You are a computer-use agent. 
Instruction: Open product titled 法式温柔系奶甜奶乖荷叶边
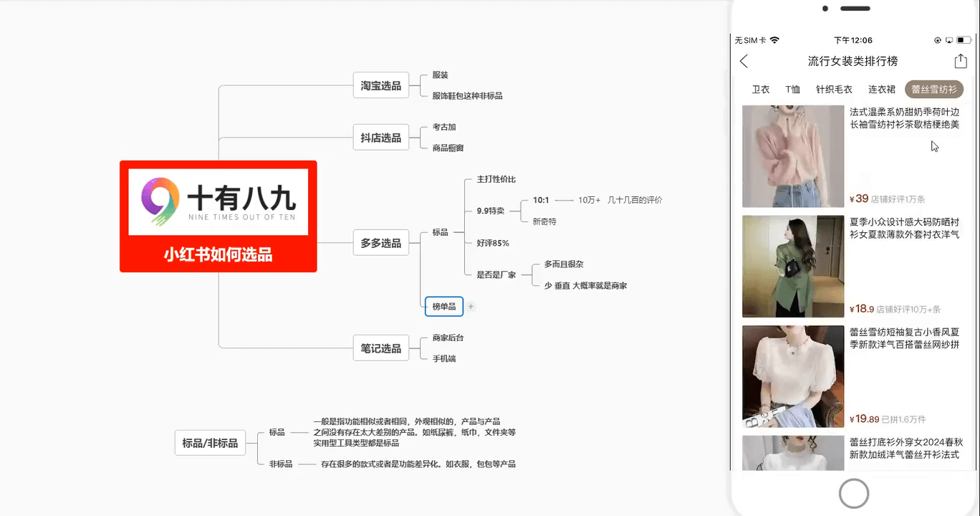[904, 118]
